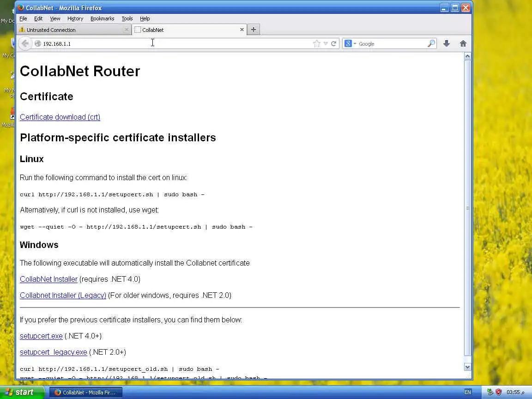Screen dimensions: 532x399
Task: Maximize the Firefox window
Action: [x=455, y=7]
